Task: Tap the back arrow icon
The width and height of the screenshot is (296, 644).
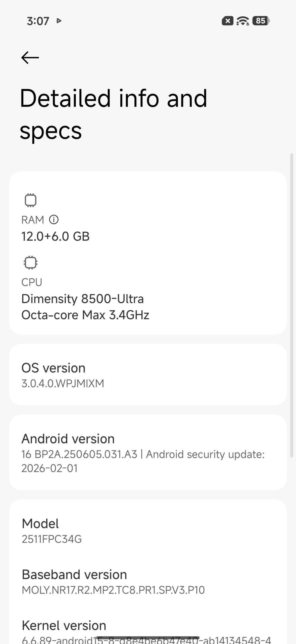Action: (30, 58)
